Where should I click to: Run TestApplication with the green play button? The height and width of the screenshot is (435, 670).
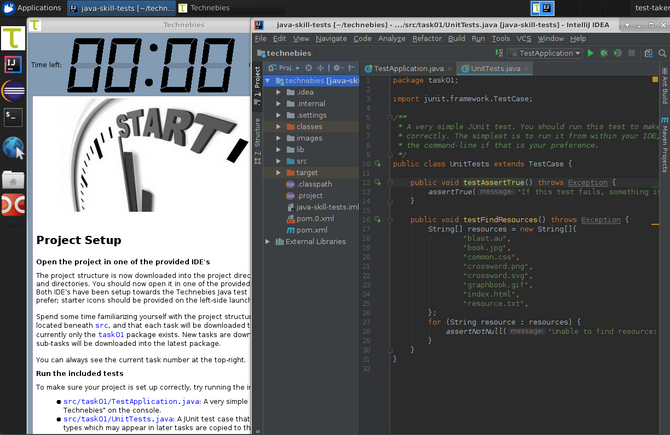(x=591, y=53)
